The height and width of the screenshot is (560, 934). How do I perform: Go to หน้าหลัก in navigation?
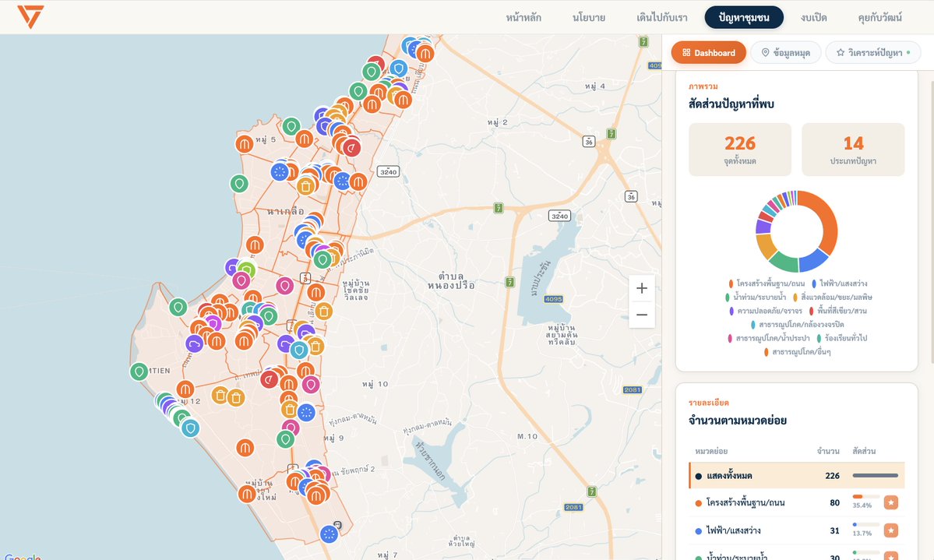(x=523, y=17)
